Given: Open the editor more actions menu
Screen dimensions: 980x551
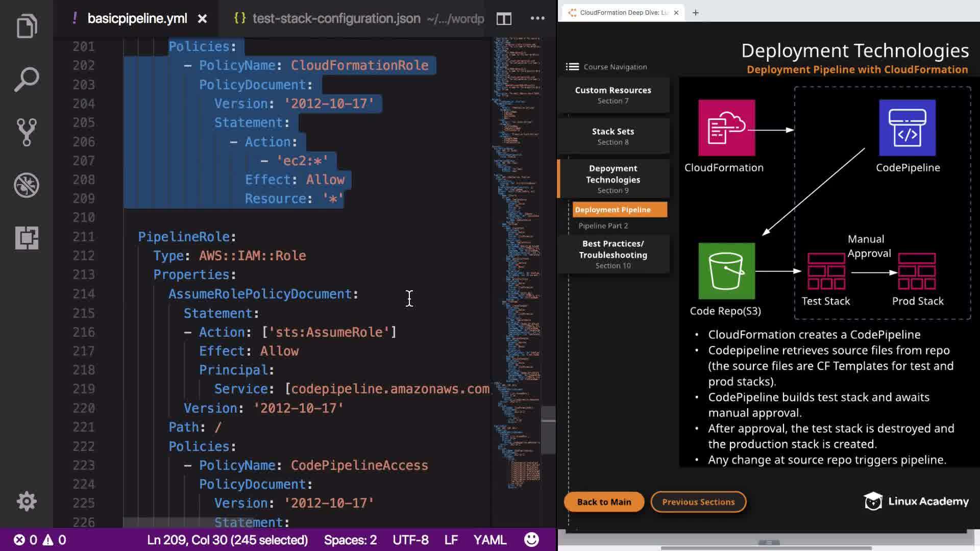Looking at the screenshot, I should pyautogui.click(x=537, y=18).
